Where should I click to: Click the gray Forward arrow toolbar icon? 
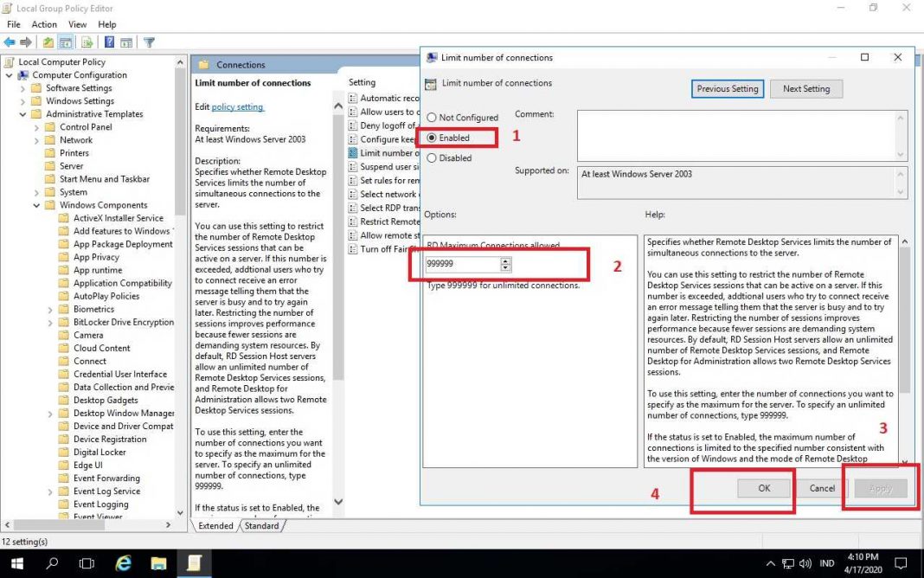tap(25, 42)
